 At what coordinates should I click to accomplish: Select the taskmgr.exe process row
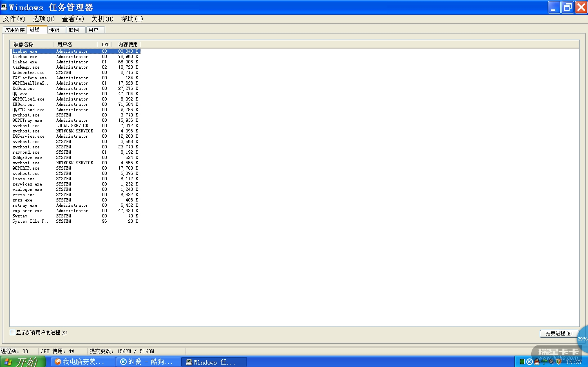click(76, 67)
